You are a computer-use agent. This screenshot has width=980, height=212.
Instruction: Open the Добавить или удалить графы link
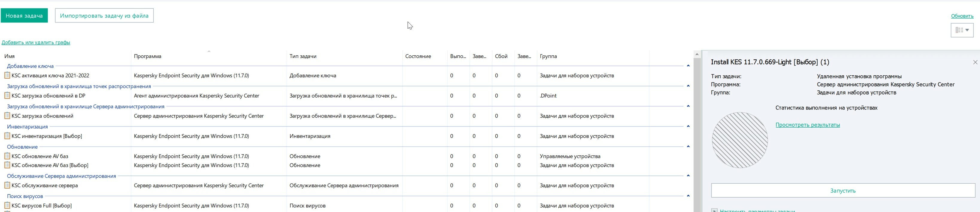36,42
